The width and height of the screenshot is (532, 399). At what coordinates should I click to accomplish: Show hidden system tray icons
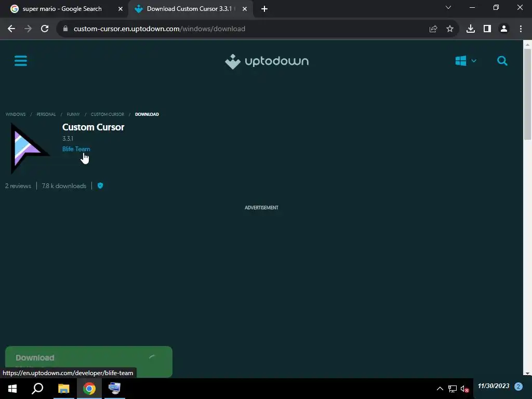pos(440,389)
